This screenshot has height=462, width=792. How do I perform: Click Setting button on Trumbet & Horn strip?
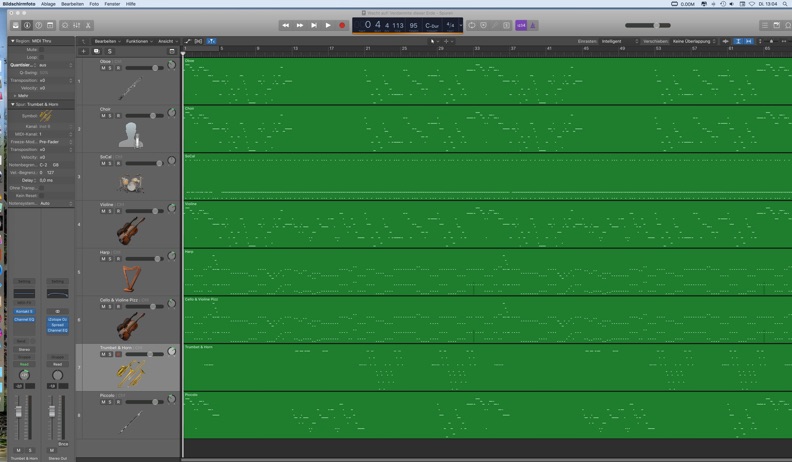point(24,281)
